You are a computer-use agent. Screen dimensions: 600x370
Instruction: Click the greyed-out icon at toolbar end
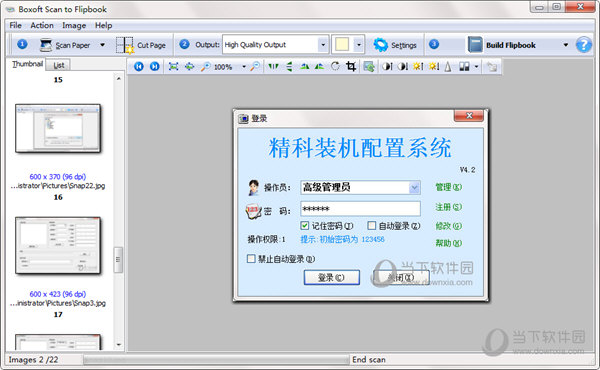[x=492, y=67]
